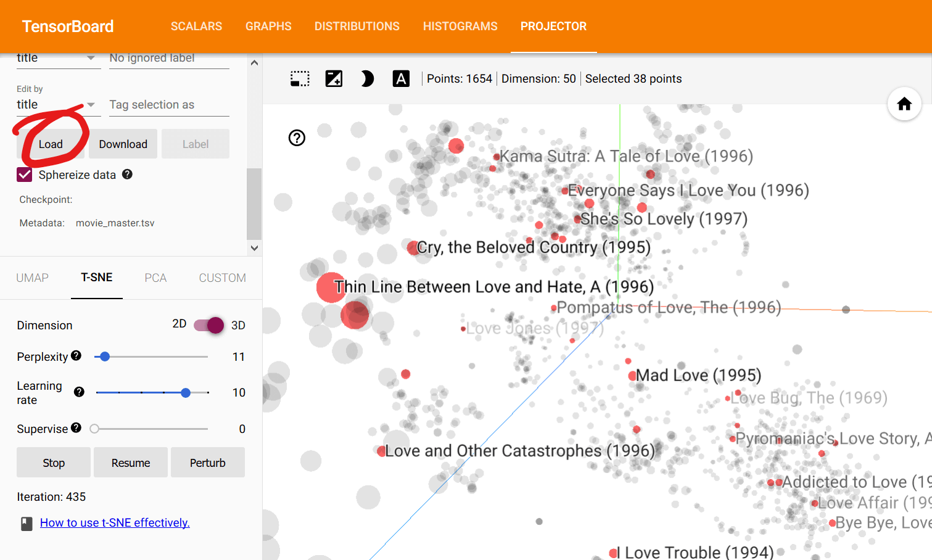Show help for Sphereize data

(x=127, y=175)
